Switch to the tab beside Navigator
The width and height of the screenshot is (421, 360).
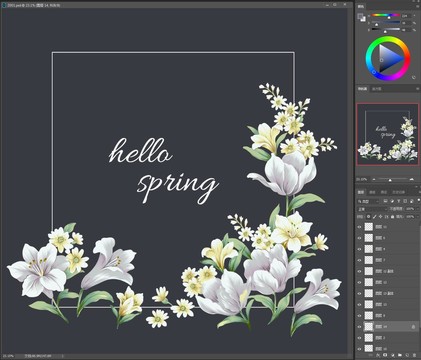(376, 89)
